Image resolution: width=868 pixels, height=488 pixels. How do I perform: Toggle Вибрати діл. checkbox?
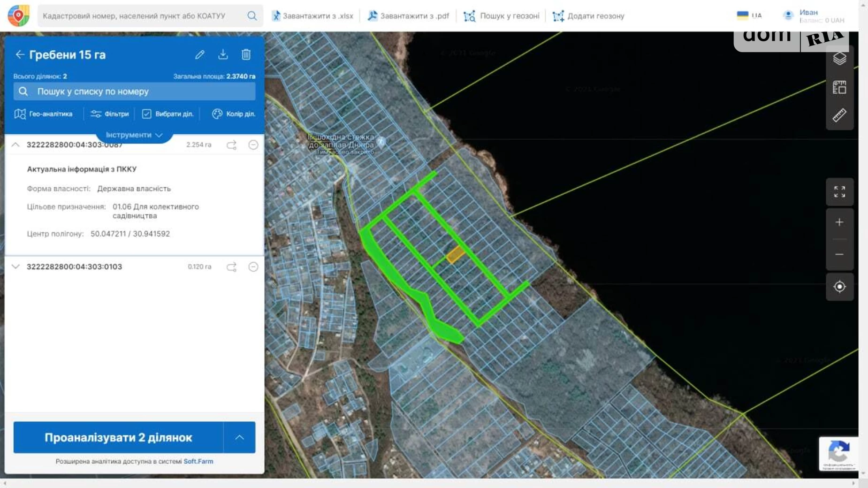coord(147,114)
